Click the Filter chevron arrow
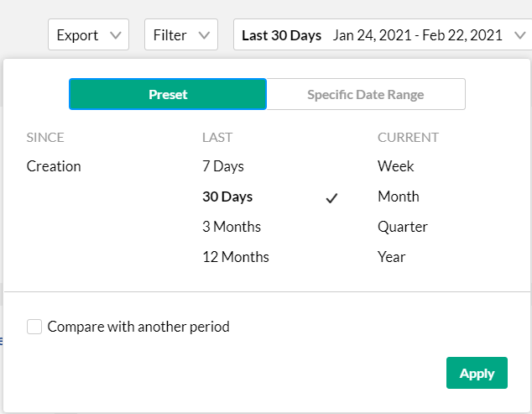 coord(204,35)
